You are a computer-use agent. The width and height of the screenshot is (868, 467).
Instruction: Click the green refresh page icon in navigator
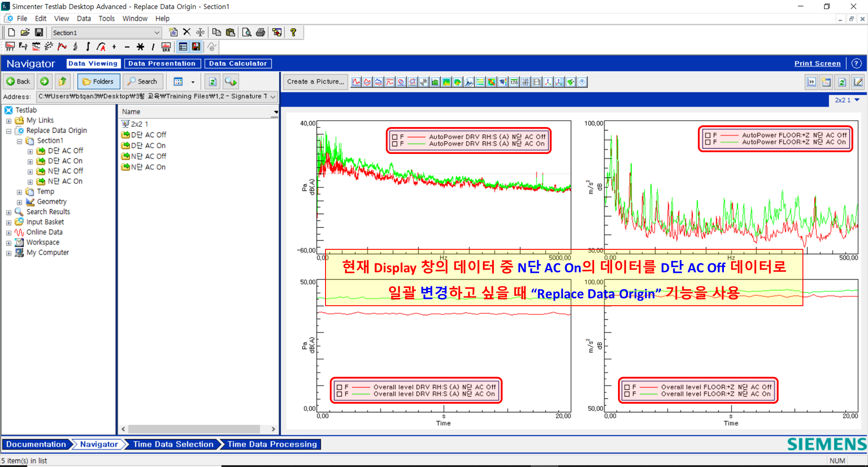tap(213, 82)
